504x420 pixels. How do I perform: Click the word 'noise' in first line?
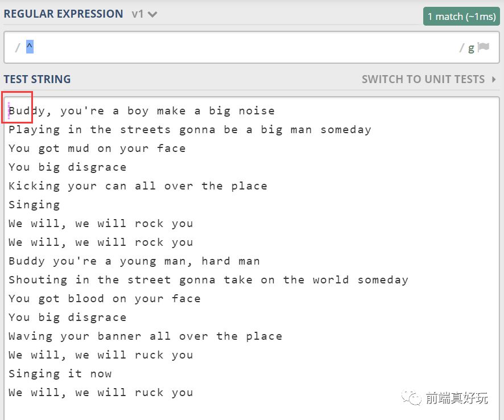pyautogui.click(x=257, y=111)
